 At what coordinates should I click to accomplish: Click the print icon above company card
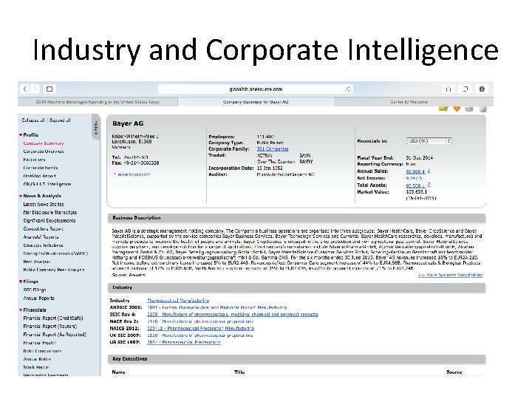pyautogui.click(x=469, y=109)
